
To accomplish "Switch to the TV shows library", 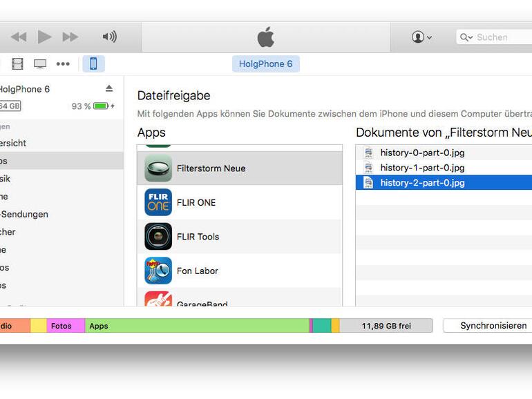I will click(40, 64).
